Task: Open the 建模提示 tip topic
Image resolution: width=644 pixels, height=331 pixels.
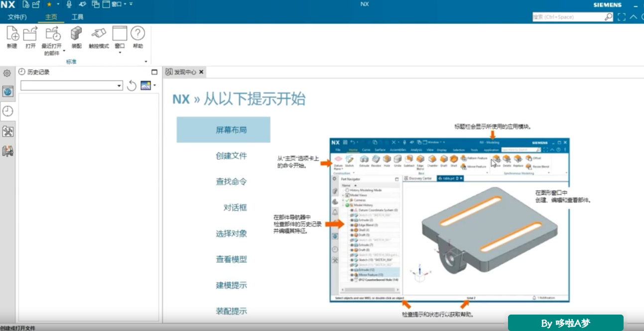Action: [x=231, y=285]
